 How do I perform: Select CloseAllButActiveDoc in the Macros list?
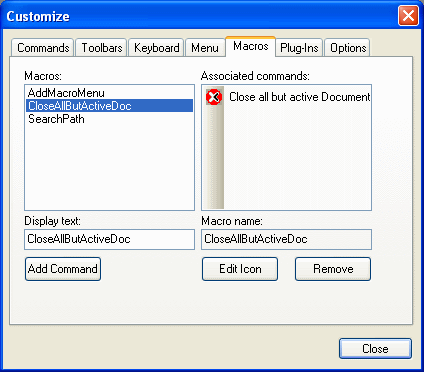[x=109, y=106]
